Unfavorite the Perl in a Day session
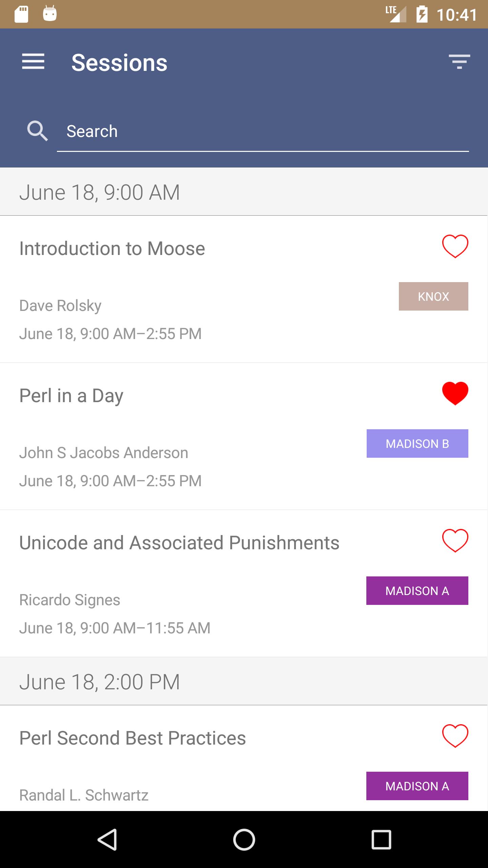Screen dimensions: 488x868 [455, 393]
